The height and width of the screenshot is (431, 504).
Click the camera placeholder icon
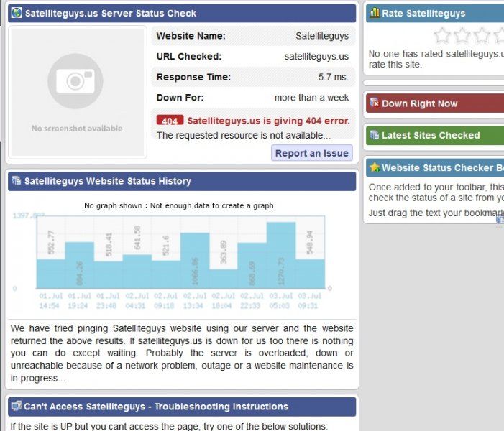tap(75, 81)
